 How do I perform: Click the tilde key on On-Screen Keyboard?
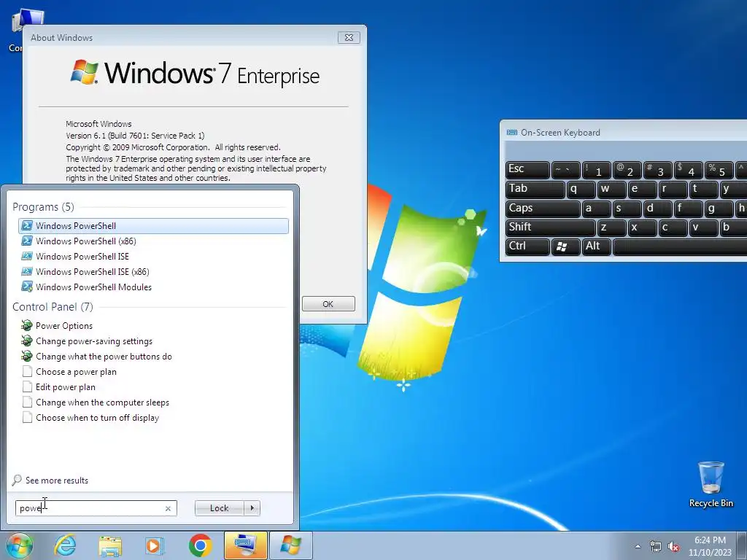565,169
